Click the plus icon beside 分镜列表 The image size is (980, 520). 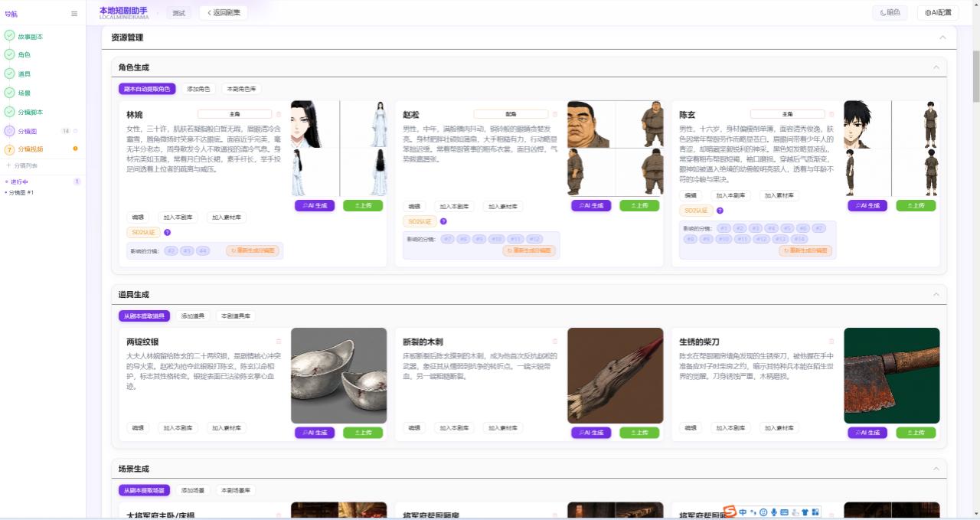(8, 165)
